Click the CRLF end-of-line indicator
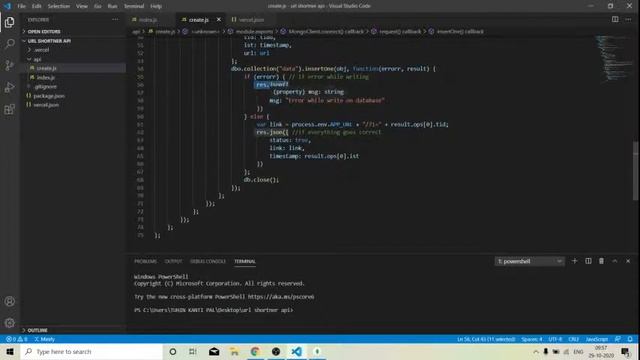Viewport: 640px width, 360px height. (x=573, y=339)
